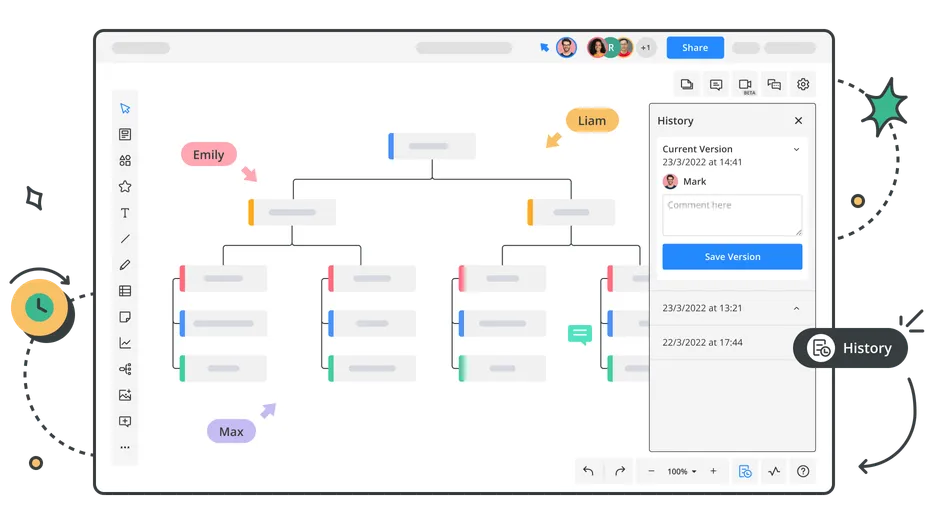
Task: Click the Comment here text field
Action: point(732,215)
